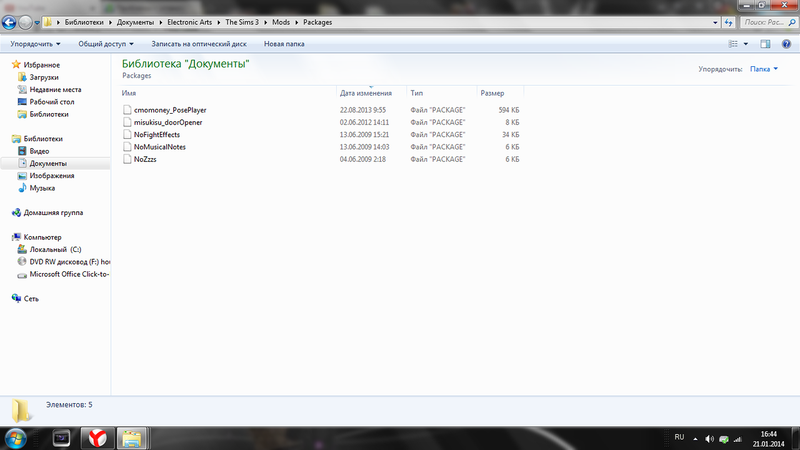Image resolution: width=800 pixels, height=450 pixels.
Task: Click Записать на оптический диск
Action: (x=197, y=44)
